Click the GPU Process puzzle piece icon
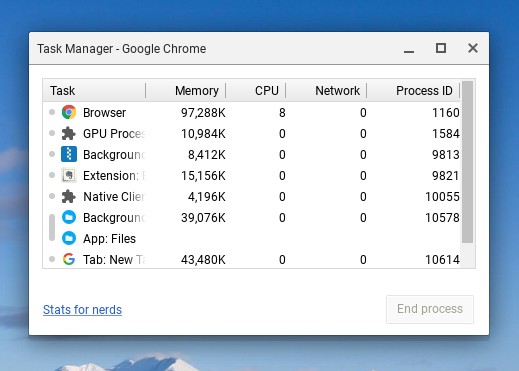The width and height of the screenshot is (519, 371). pyautogui.click(x=69, y=134)
